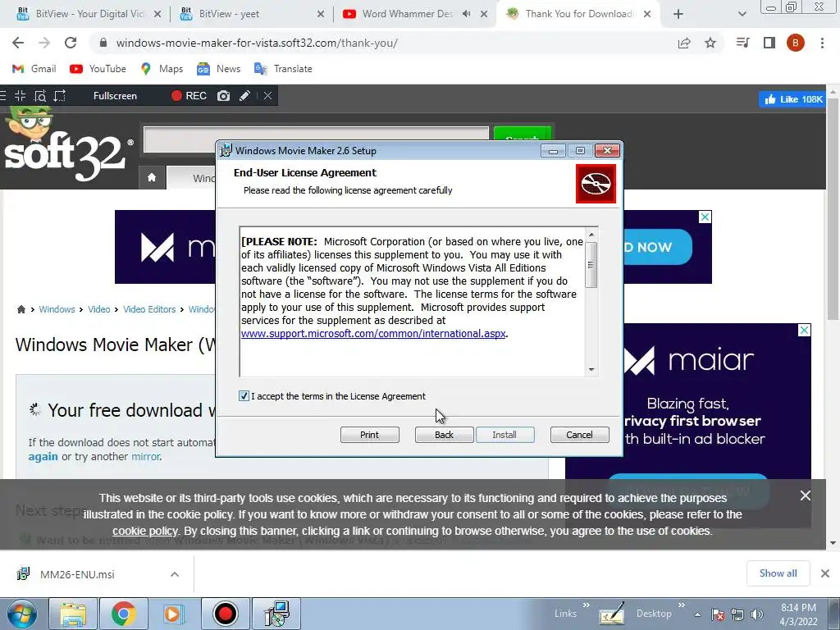Open the tab search dropdown arrow
The image size is (840, 630).
(x=742, y=14)
